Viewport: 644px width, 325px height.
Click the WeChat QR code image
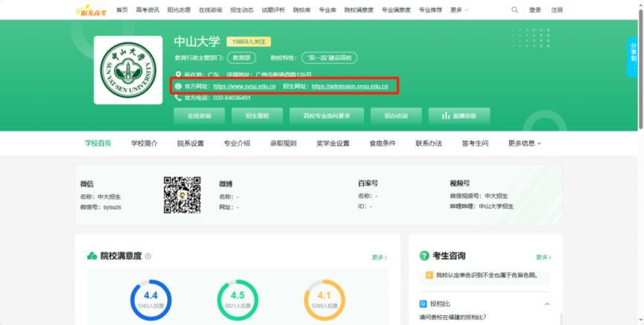(182, 195)
